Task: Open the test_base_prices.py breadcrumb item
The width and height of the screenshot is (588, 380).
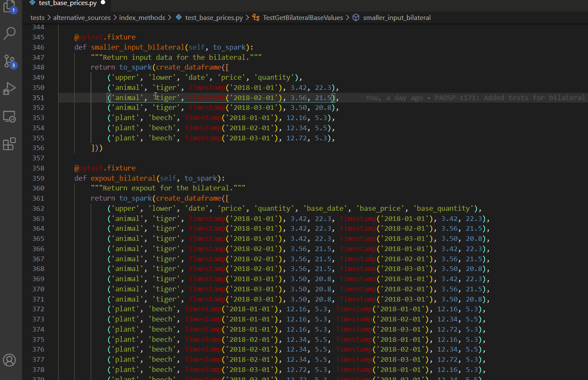Action: point(214,18)
